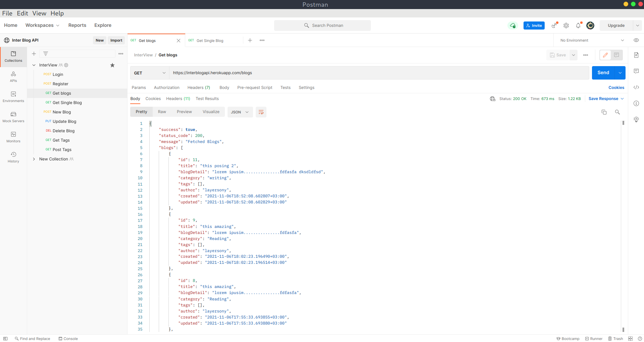Image resolution: width=644 pixels, height=342 pixels.
Task: Open the Cookies link
Action: 616,88
